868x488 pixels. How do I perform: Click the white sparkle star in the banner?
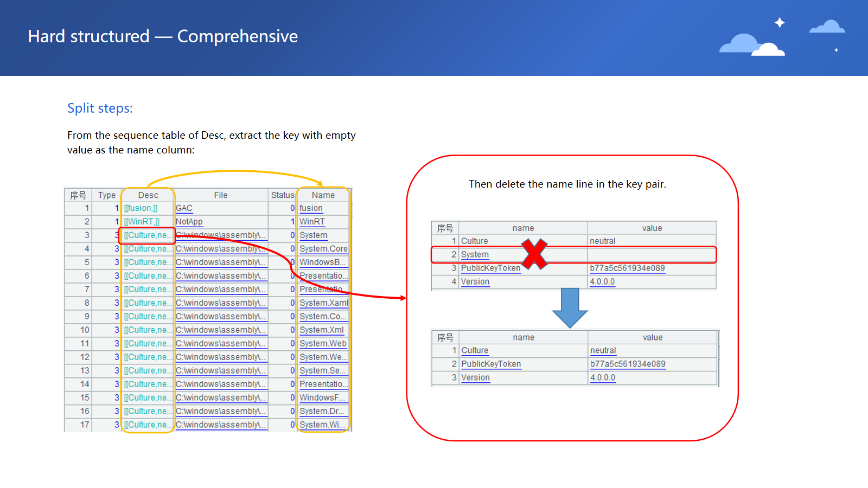click(780, 23)
